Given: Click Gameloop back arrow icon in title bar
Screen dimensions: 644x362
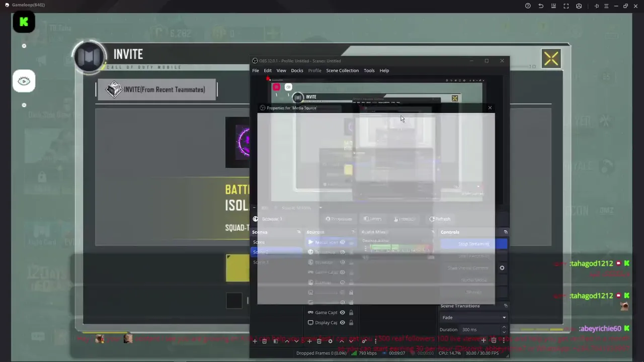Looking at the screenshot, I should [x=541, y=6].
